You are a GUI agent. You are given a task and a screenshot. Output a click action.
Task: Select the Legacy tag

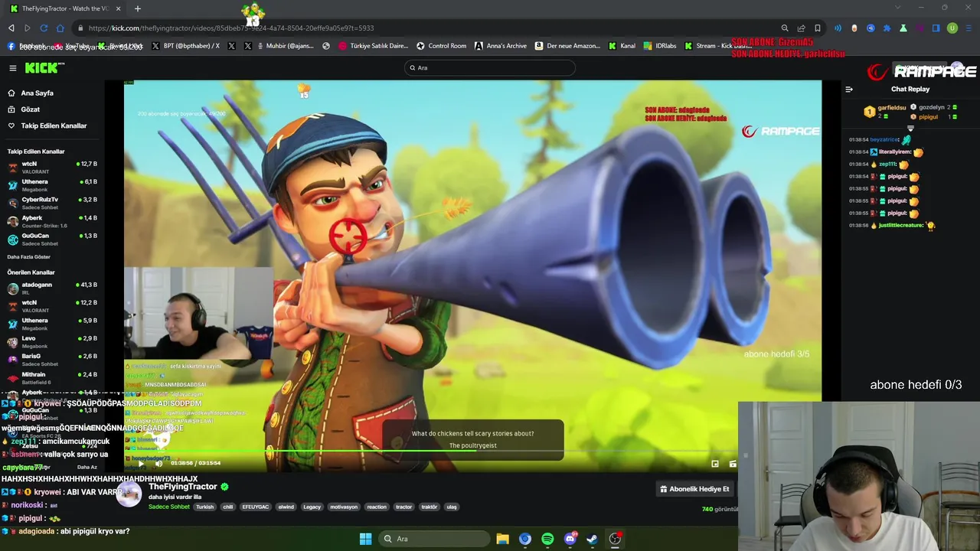tap(312, 507)
